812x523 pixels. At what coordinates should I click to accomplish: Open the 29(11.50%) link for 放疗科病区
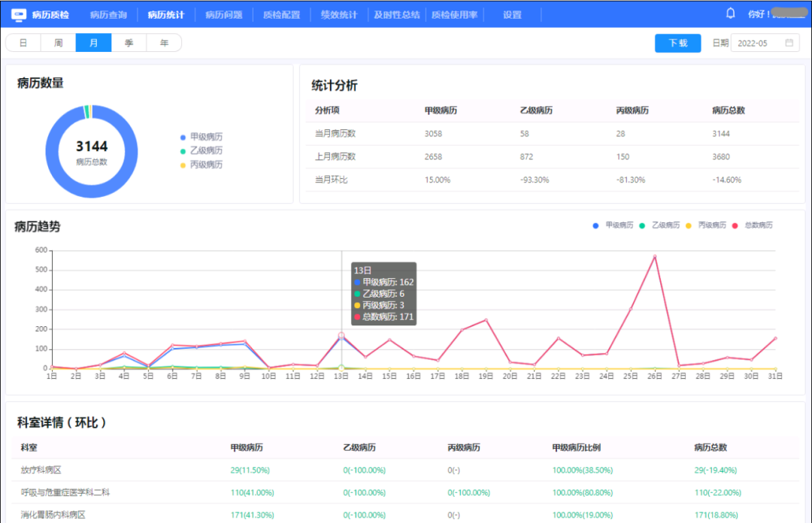coord(250,470)
